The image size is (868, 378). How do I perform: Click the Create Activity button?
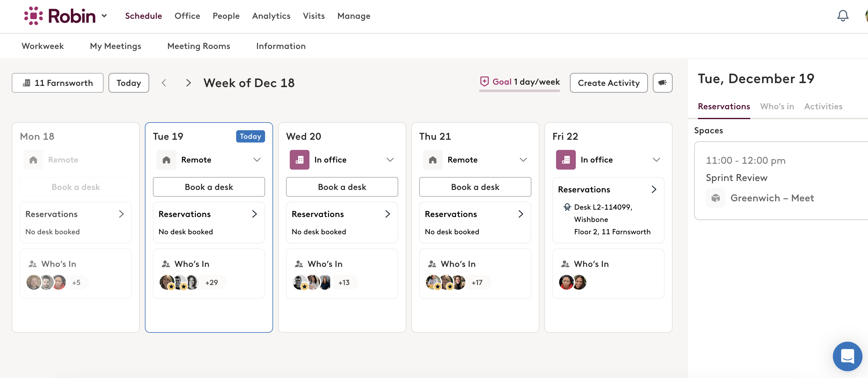click(608, 83)
